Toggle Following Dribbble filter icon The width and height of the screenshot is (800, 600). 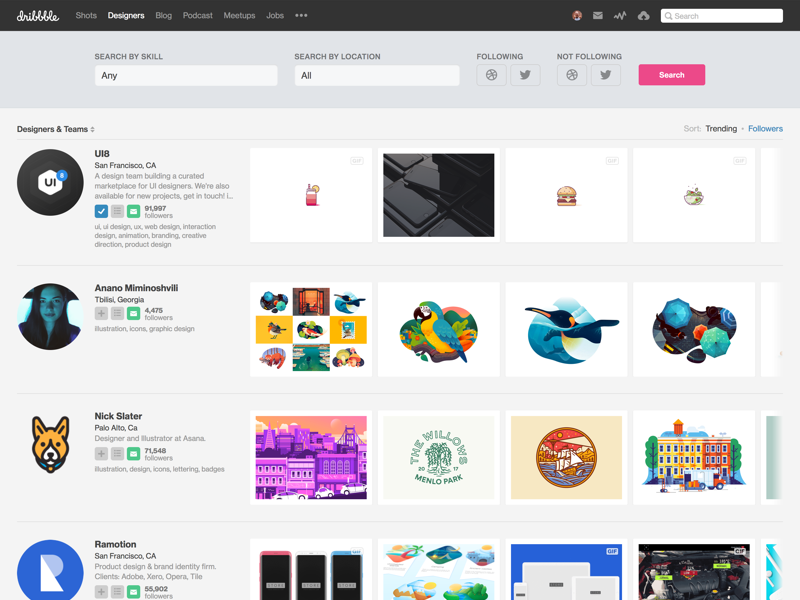491,75
